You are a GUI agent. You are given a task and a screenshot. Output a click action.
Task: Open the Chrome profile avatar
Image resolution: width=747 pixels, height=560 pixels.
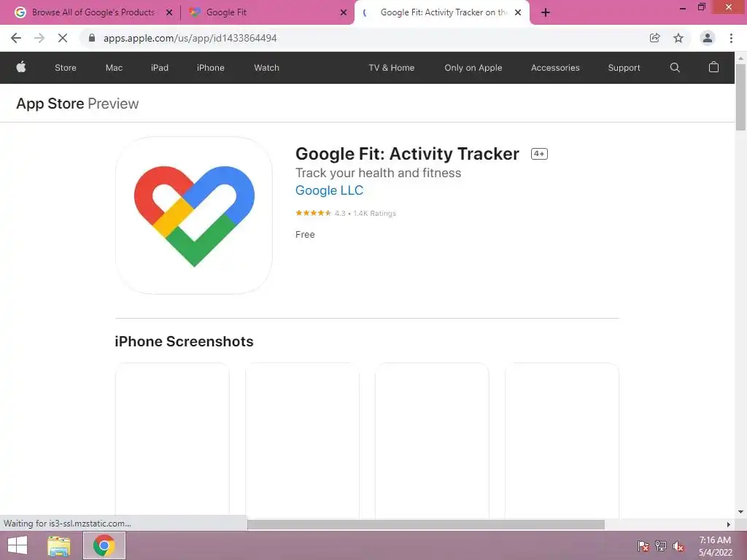click(707, 38)
